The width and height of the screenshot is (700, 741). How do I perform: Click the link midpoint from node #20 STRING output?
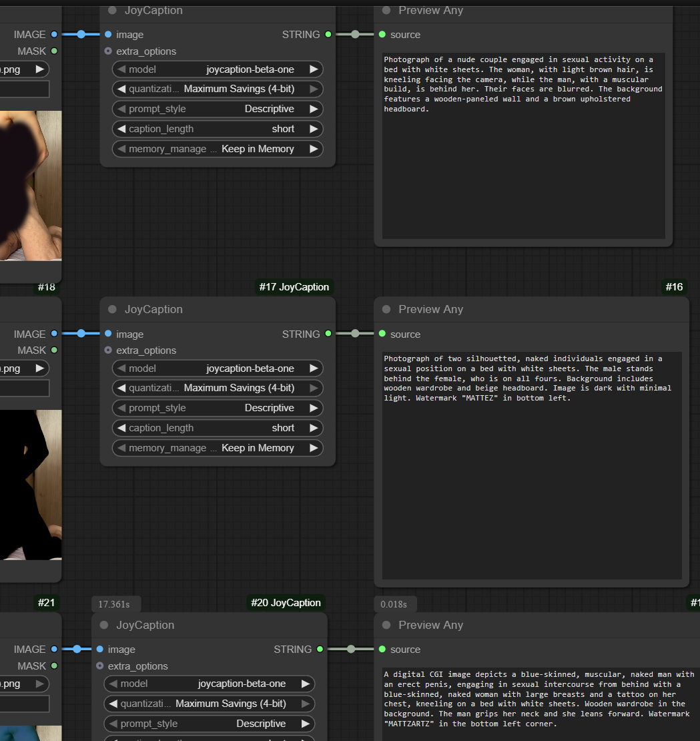351,650
